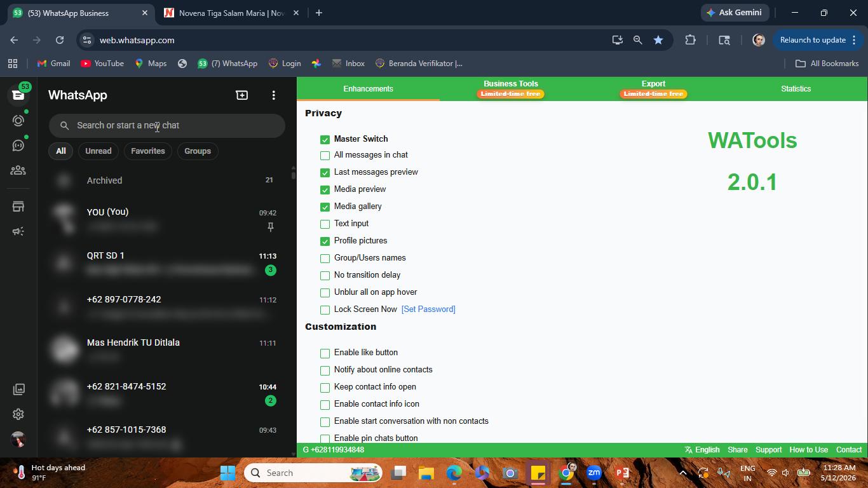
Task: Disable the Master Switch checkbox
Action: (x=325, y=139)
